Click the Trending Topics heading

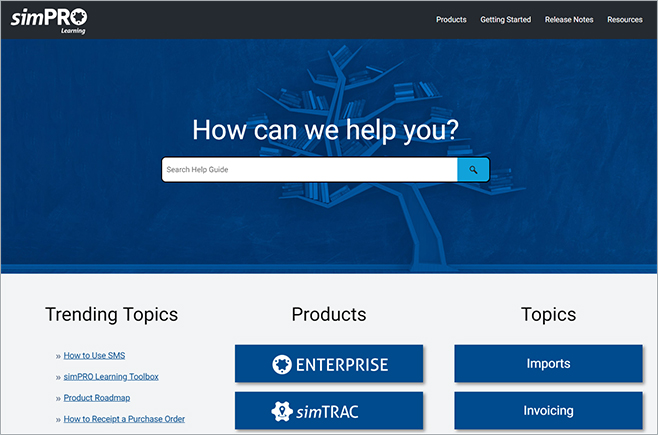click(x=112, y=315)
